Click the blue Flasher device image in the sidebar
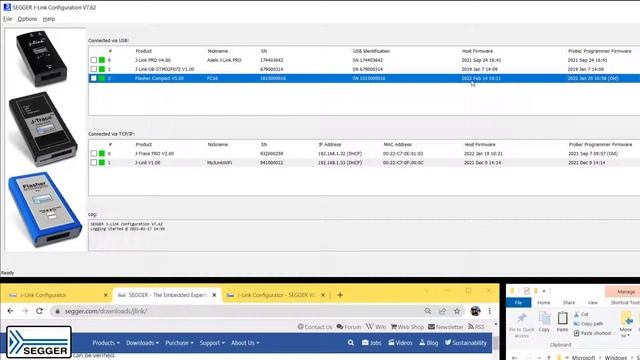The width and height of the screenshot is (640, 360). click(45, 209)
